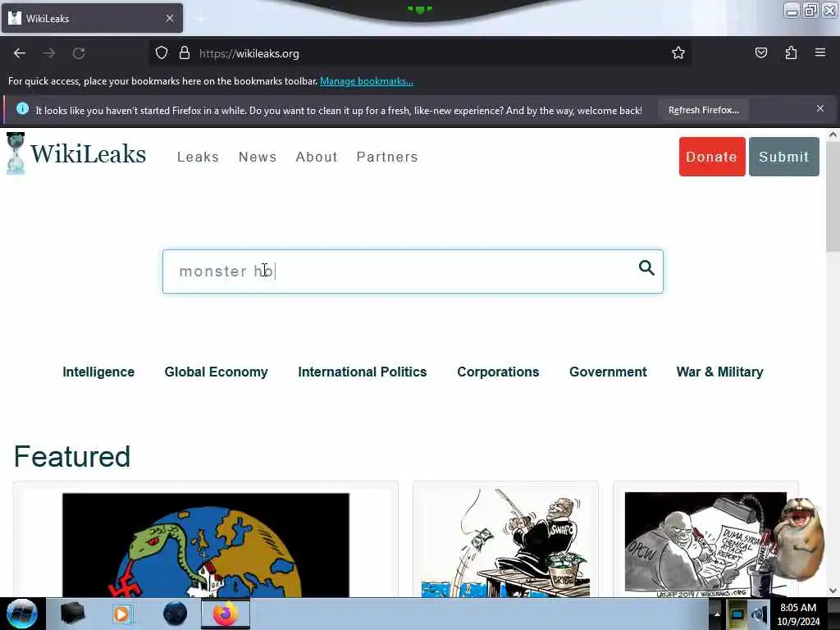Image resolution: width=840 pixels, height=630 pixels.
Task: Open the OPCW Douma report cartoon
Action: pyautogui.click(x=705, y=545)
